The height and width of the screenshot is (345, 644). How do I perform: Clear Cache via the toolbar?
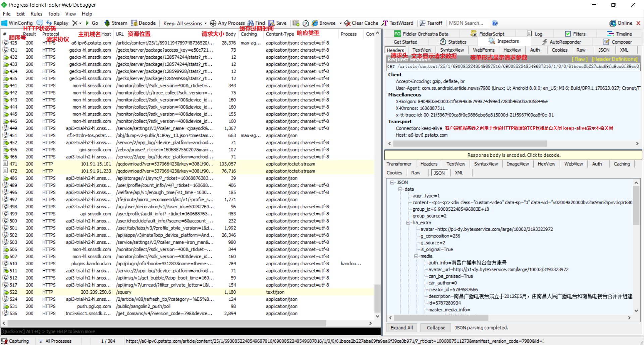tap(361, 23)
